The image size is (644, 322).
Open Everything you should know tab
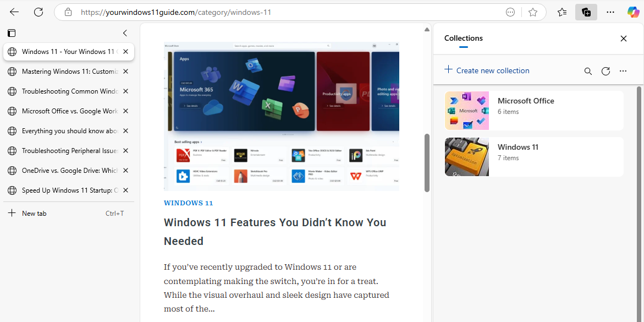coord(69,131)
